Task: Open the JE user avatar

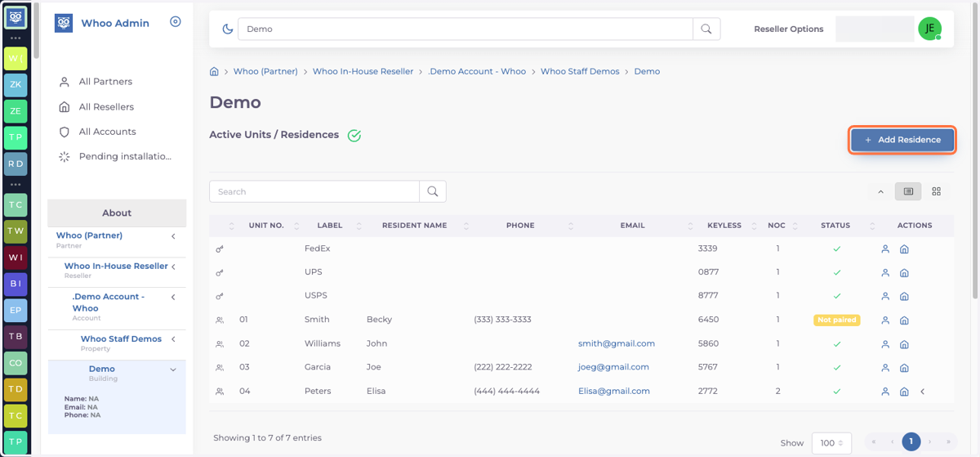Action: coord(929,29)
